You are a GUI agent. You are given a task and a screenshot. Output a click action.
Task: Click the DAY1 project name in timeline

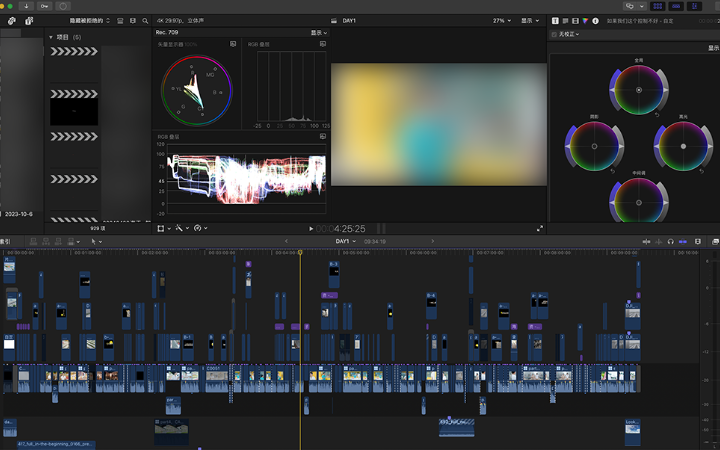(x=344, y=241)
